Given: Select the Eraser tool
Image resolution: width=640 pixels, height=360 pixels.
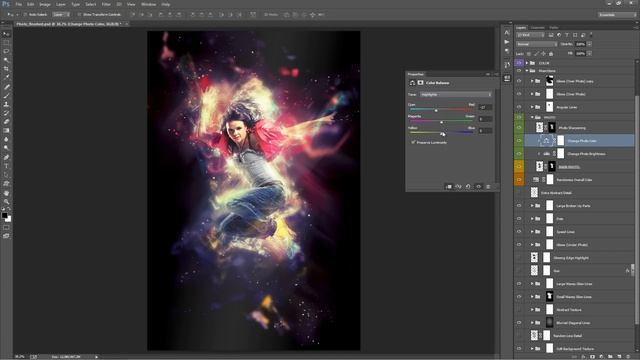Looking at the screenshot, I should tap(6, 122).
